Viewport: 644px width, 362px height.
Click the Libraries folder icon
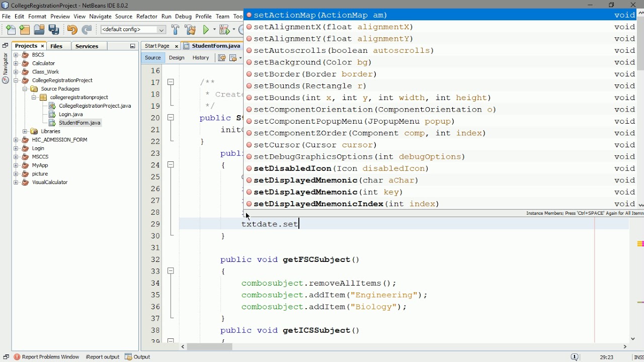coord(34,131)
